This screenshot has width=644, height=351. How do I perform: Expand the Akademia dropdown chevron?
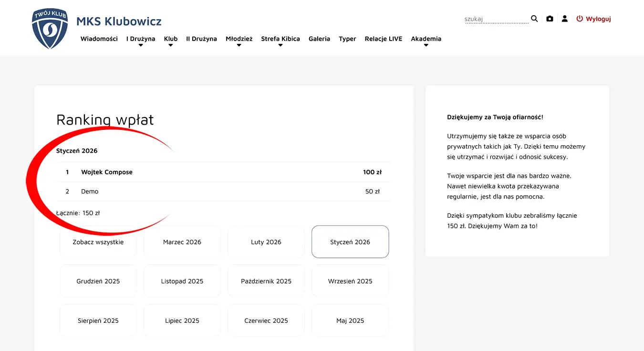[x=425, y=44]
